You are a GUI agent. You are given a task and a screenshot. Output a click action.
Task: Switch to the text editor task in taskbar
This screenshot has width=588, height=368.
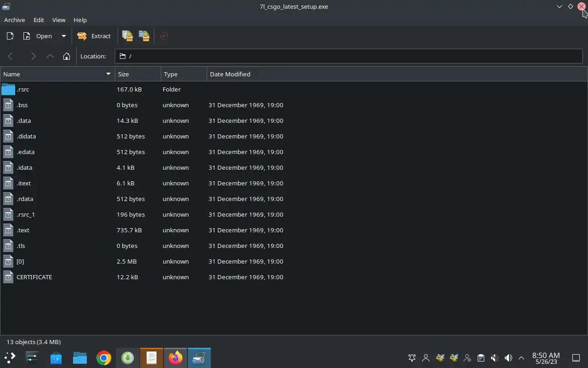pyautogui.click(x=152, y=357)
